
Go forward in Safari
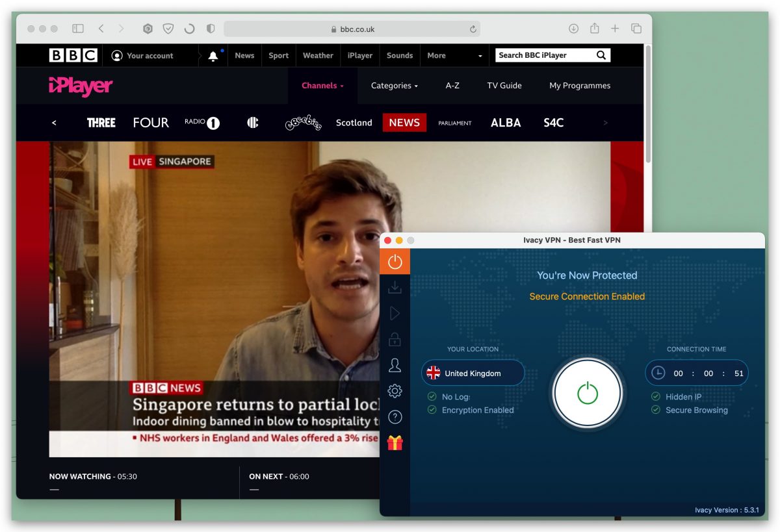[121, 29]
